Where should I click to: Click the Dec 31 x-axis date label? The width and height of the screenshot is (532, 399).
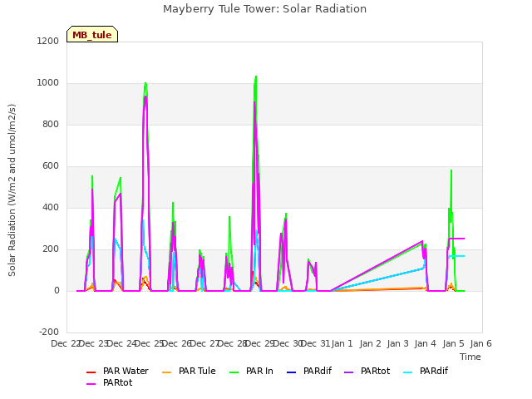tap(316, 343)
